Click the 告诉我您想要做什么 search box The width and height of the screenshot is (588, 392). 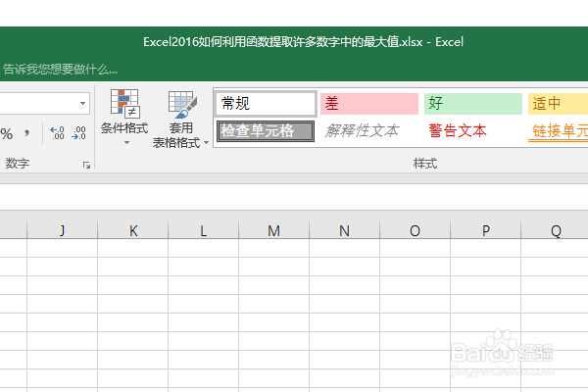tap(60, 69)
